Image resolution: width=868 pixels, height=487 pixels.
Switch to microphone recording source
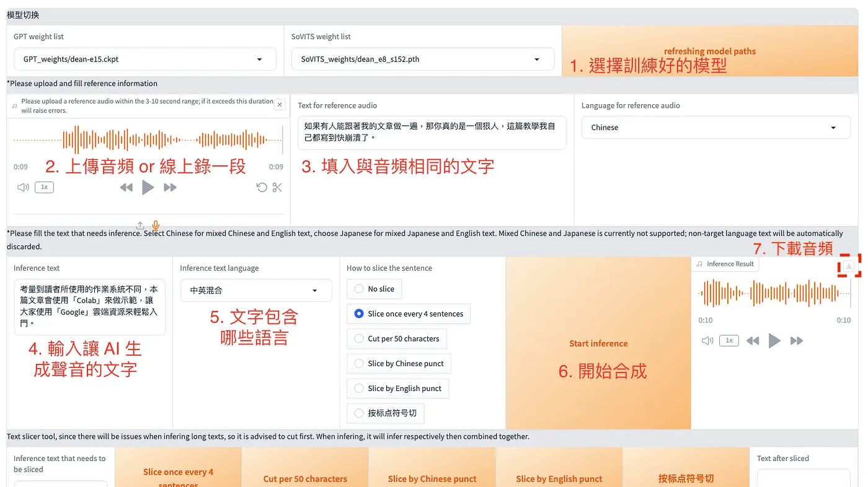point(156,226)
